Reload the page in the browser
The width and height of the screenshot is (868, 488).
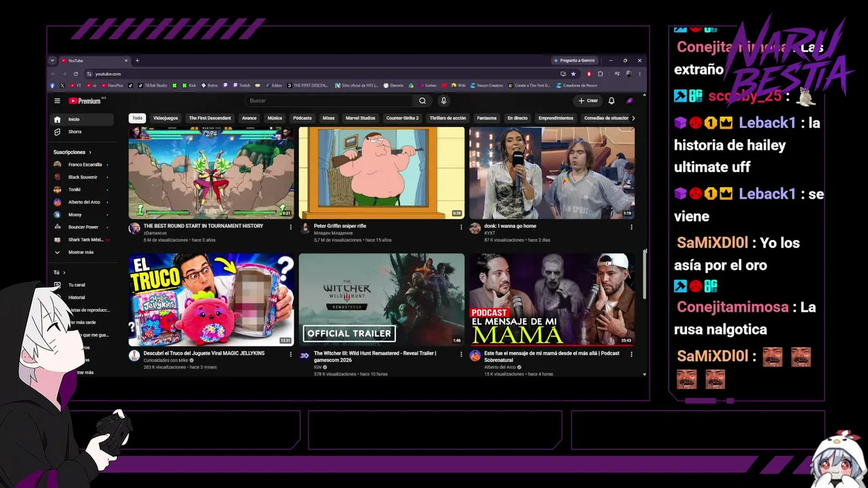coord(75,74)
